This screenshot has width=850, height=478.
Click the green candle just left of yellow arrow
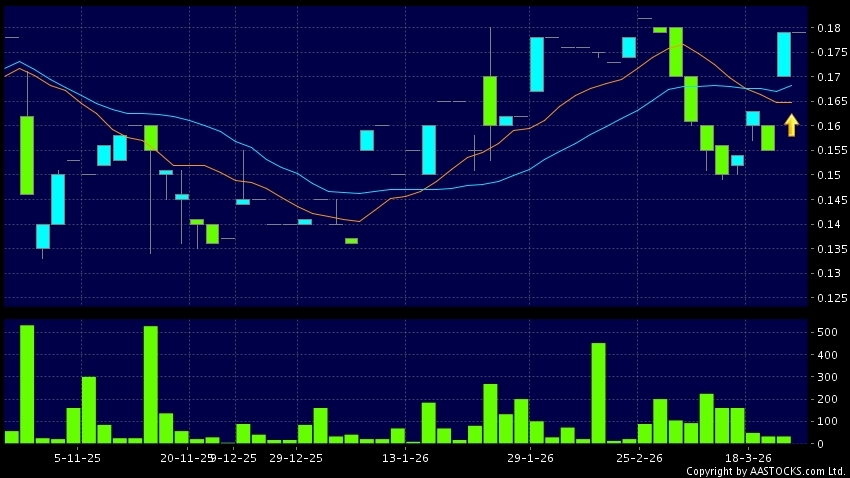[x=768, y=138]
